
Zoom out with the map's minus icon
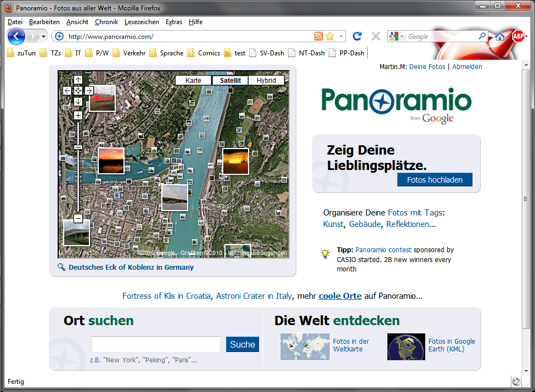(x=77, y=218)
